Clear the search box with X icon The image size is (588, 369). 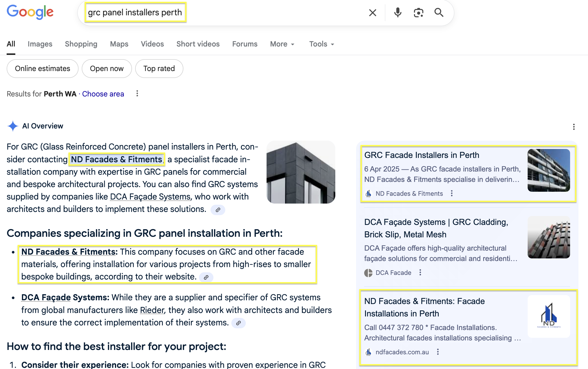[x=373, y=13]
